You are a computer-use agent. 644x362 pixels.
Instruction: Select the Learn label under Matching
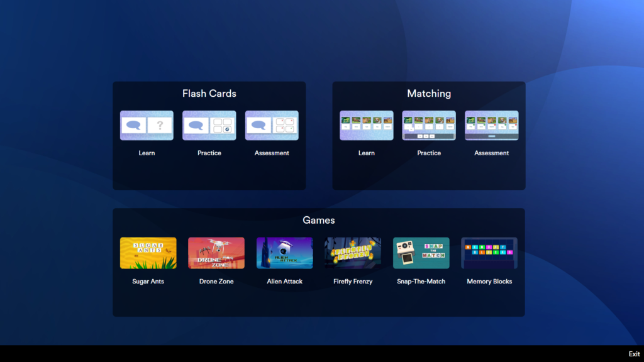[367, 153]
